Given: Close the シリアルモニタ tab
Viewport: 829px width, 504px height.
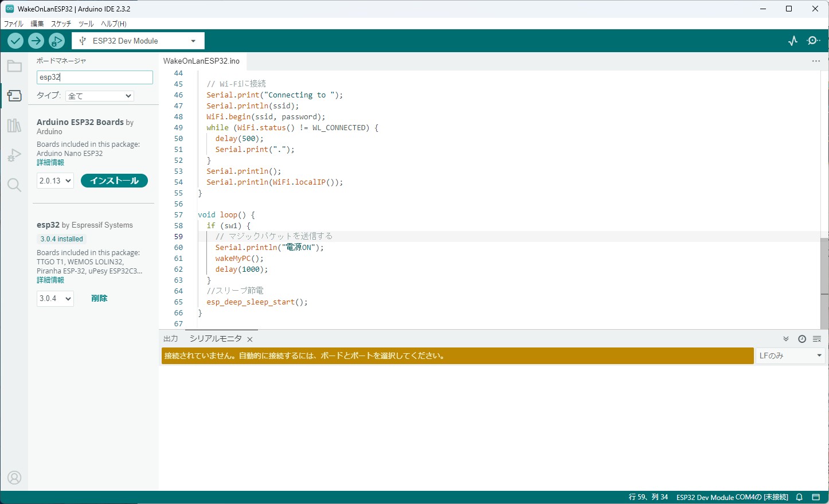Looking at the screenshot, I should click(x=250, y=339).
